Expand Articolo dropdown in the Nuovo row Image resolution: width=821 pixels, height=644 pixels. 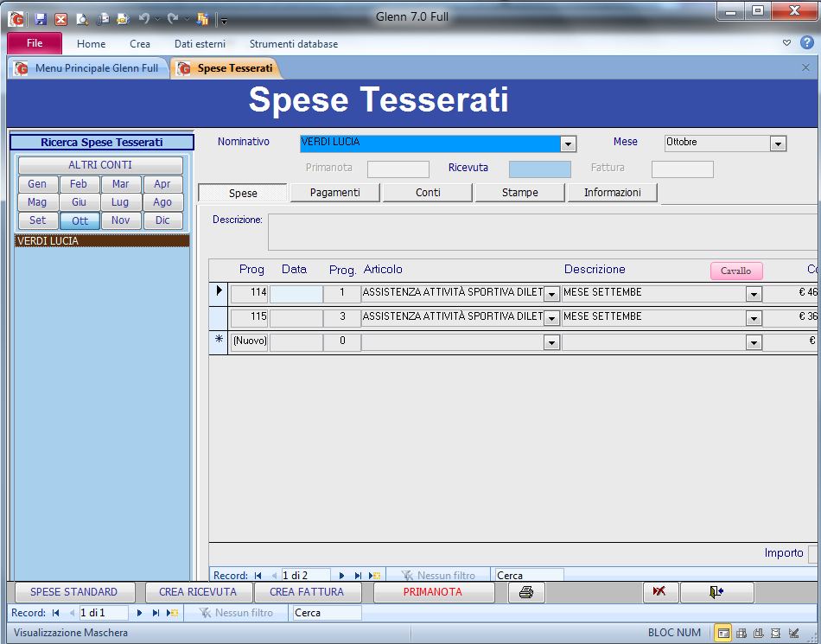click(551, 342)
